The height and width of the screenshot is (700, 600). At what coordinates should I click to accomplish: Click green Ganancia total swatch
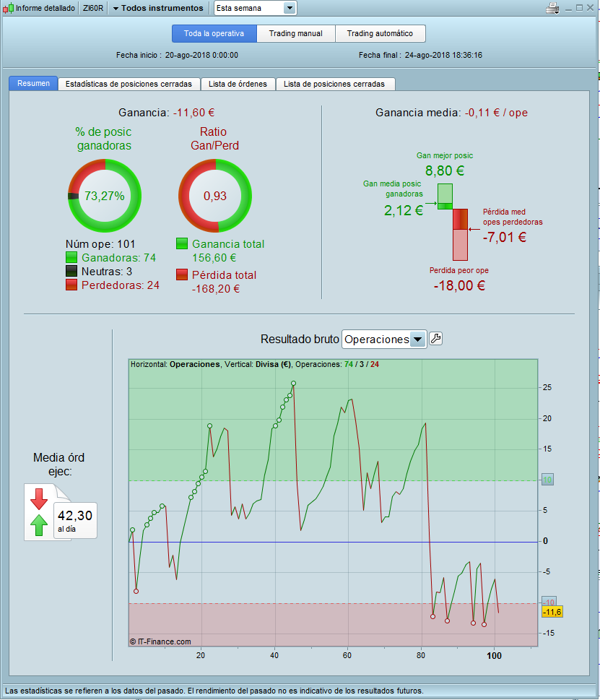(x=181, y=243)
